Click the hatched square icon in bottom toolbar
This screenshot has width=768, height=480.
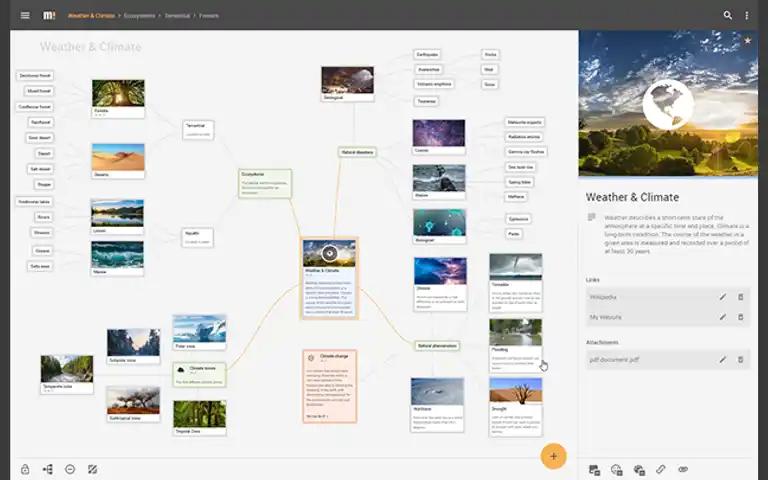click(93, 469)
